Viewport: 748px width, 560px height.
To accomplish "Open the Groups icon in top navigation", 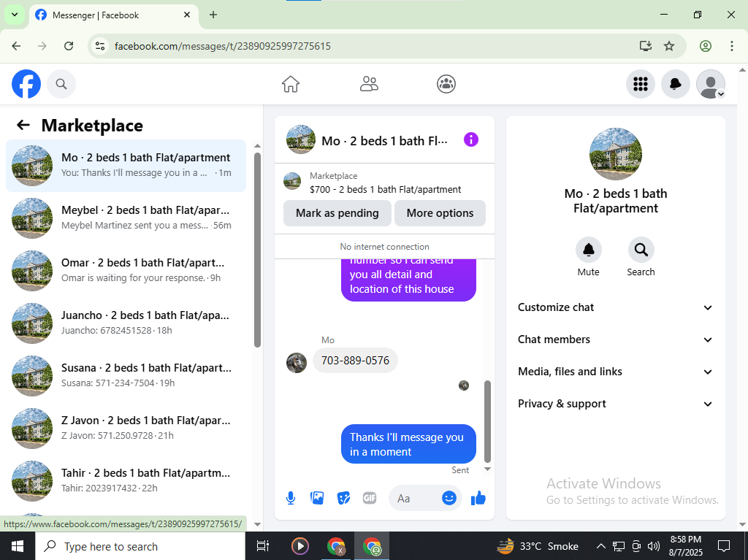I will (x=446, y=84).
